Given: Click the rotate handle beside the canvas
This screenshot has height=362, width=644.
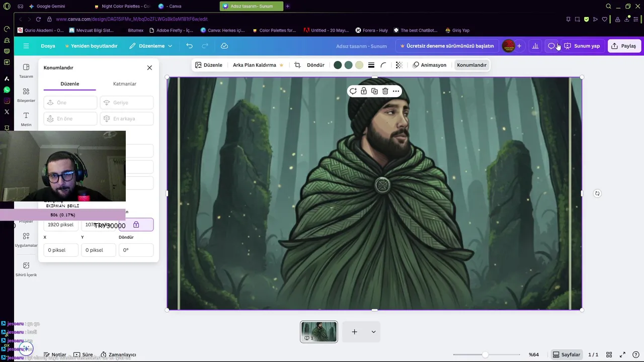Looking at the screenshot, I should [597, 194].
